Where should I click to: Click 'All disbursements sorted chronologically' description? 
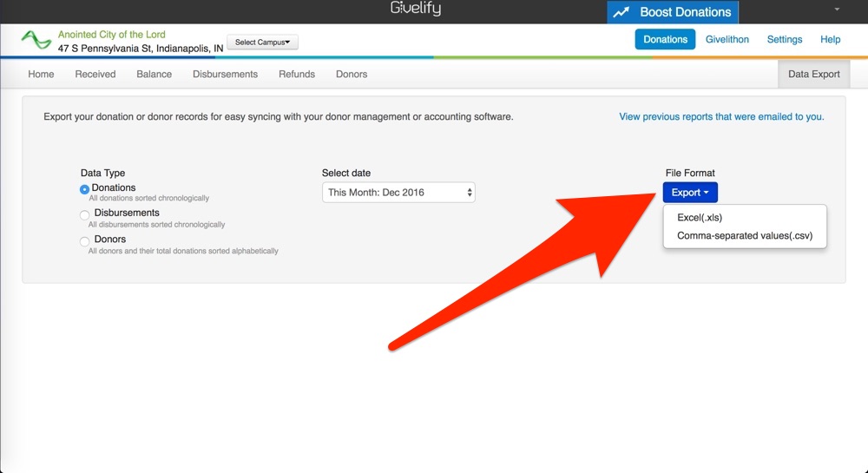point(156,225)
